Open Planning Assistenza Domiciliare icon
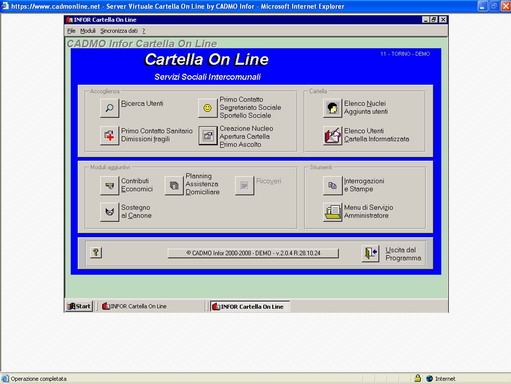 [x=174, y=186]
